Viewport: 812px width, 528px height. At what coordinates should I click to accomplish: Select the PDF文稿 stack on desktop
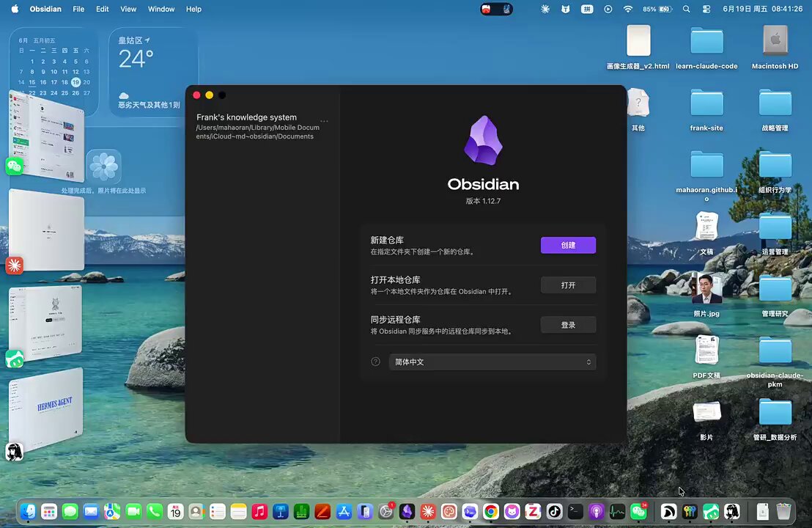click(706, 351)
